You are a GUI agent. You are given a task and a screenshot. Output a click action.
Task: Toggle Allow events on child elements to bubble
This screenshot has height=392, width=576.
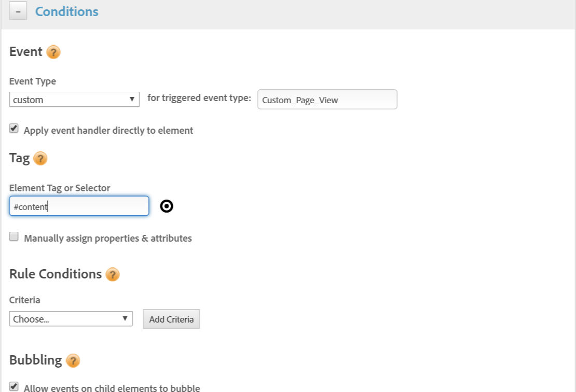tap(14, 386)
